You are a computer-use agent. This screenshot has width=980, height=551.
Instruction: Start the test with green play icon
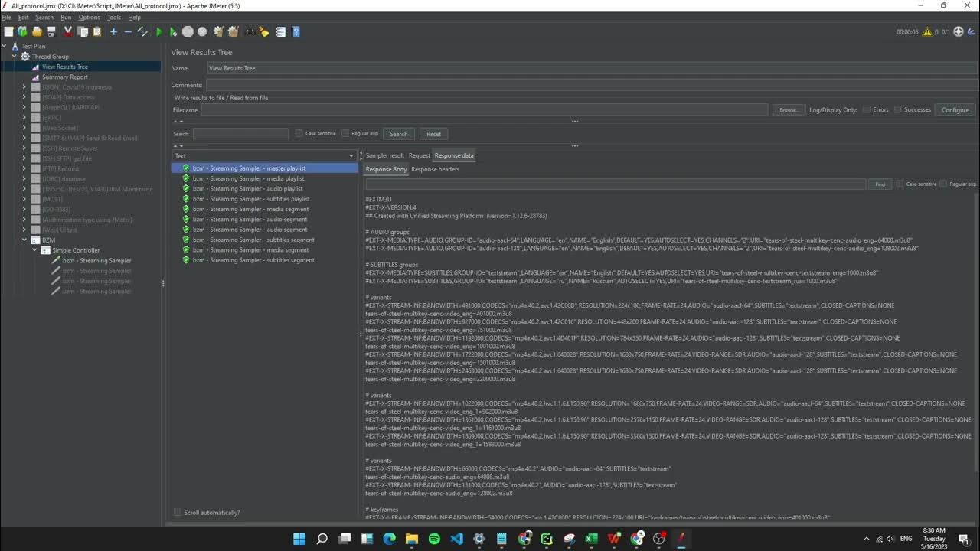click(158, 32)
